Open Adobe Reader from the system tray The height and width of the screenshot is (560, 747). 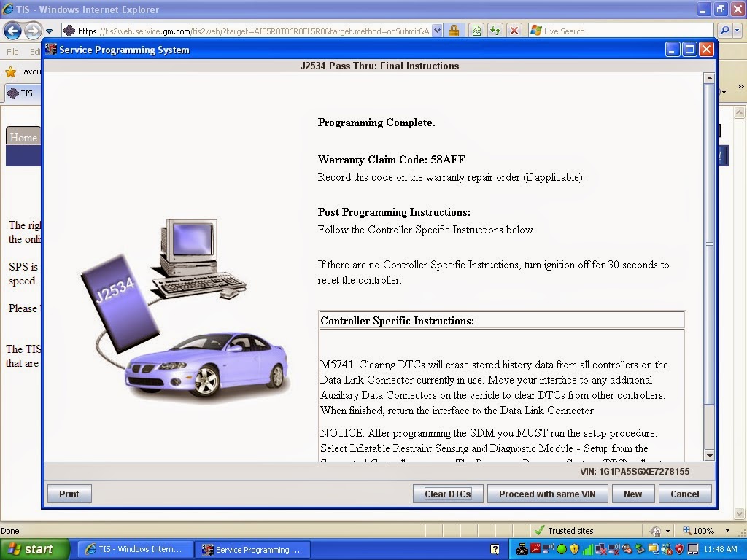535,548
